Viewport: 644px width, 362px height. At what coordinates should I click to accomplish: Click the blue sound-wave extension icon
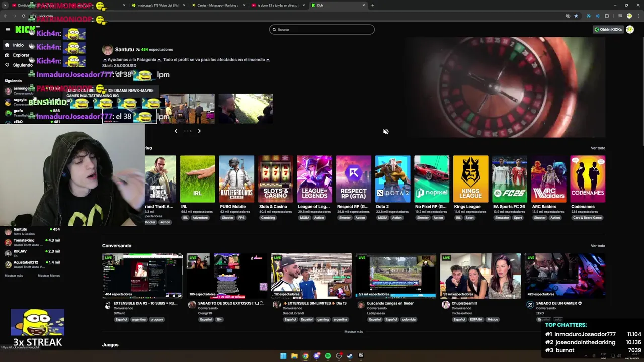[x=597, y=16]
